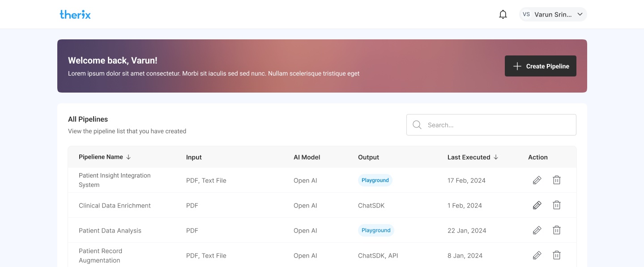
Task: Sort by Pipeline Name column arrow
Action: [x=128, y=157]
